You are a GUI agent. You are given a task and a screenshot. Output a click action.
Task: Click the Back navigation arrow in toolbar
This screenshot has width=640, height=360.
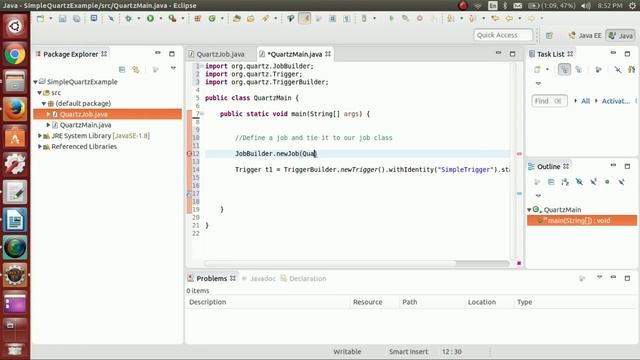click(x=509, y=18)
